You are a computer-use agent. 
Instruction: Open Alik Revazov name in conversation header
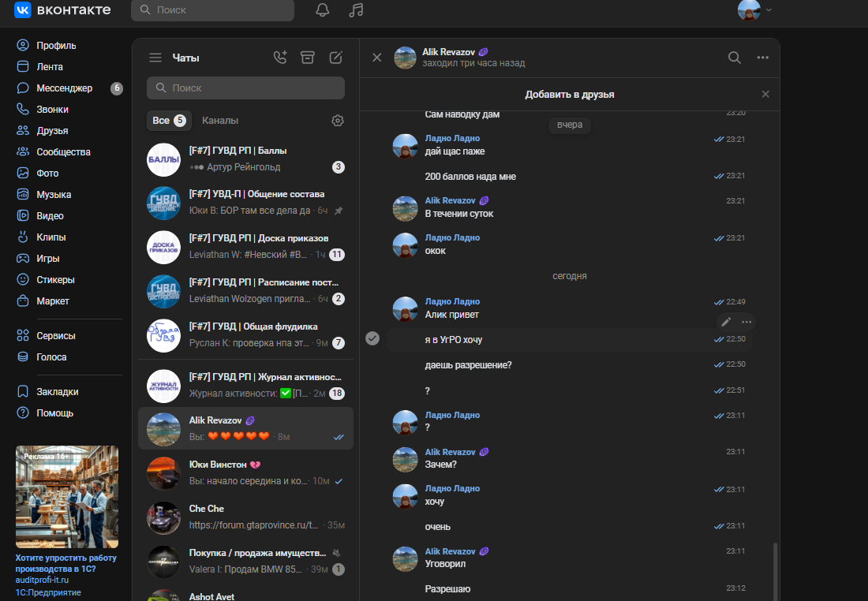(448, 52)
